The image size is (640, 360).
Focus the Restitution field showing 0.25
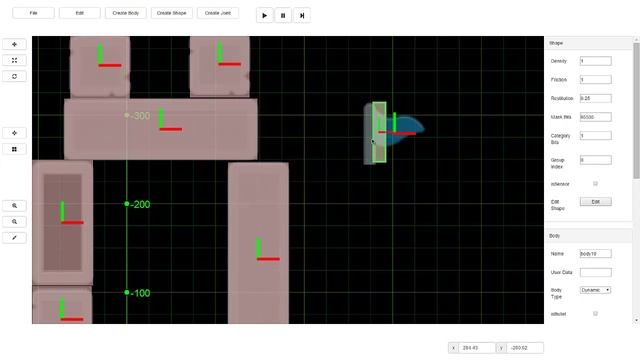tap(596, 98)
